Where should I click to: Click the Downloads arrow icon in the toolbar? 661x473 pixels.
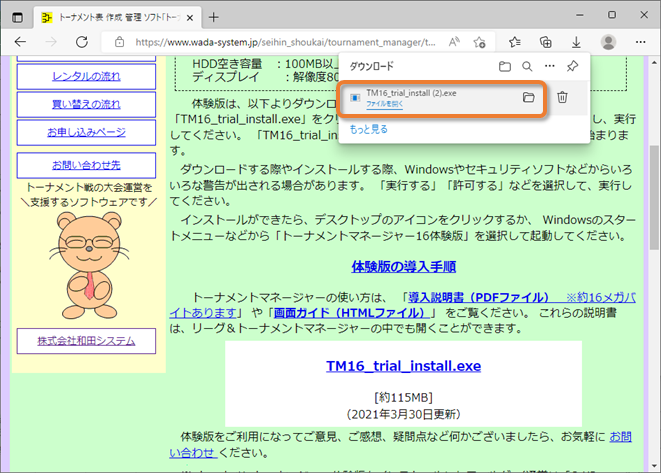(576, 42)
